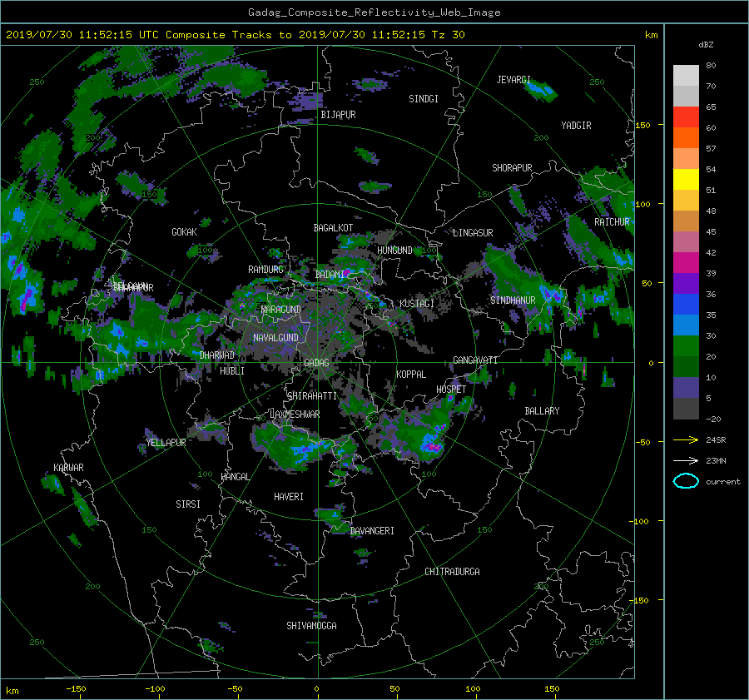Image resolution: width=749 pixels, height=700 pixels.
Task: Click the 80 dBZ light gray swatch
Action: [686, 75]
